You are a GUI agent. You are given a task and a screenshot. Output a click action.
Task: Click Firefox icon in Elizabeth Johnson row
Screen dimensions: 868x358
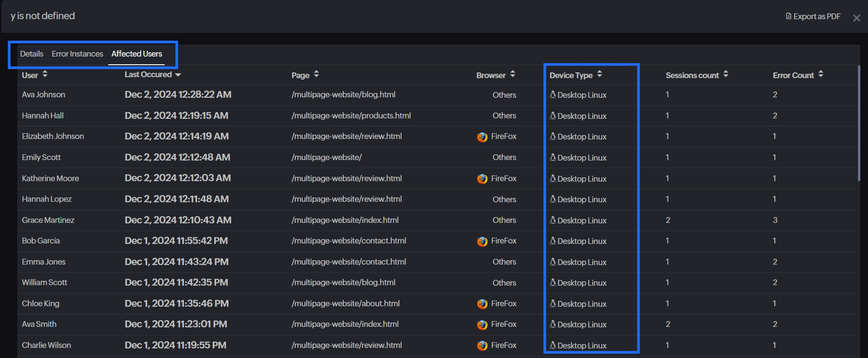(482, 137)
